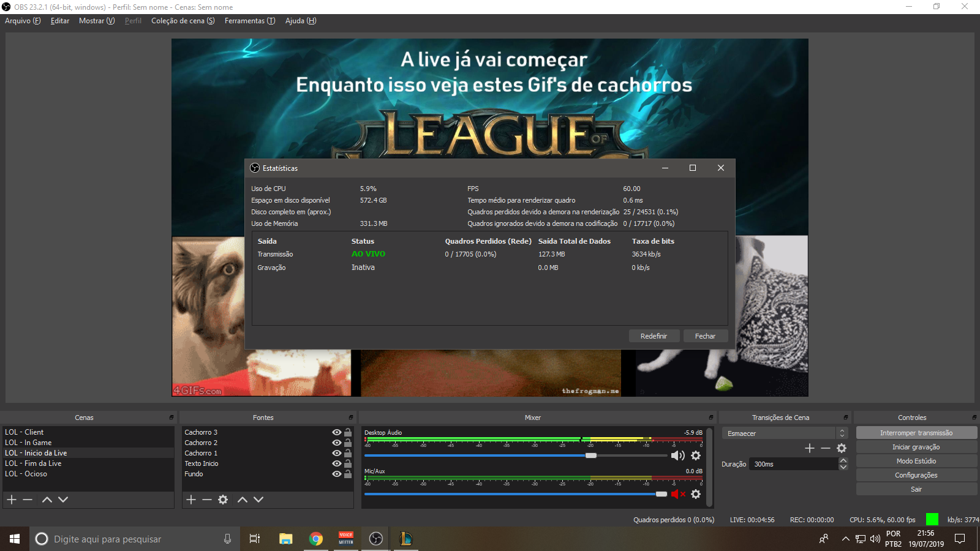
Task: Click Fechar in Estatísticas window
Action: coord(705,336)
